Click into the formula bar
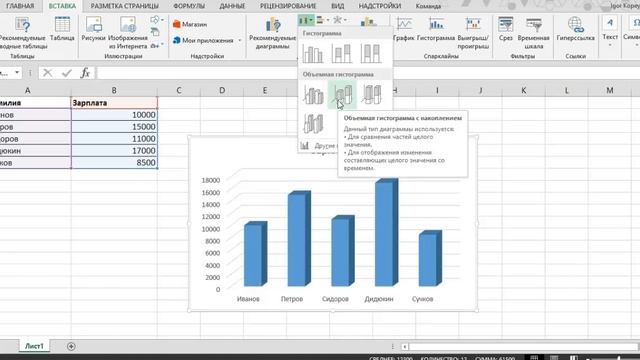Image resolution: width=640 pixels, height=360 pixels. tap(367, 73)
